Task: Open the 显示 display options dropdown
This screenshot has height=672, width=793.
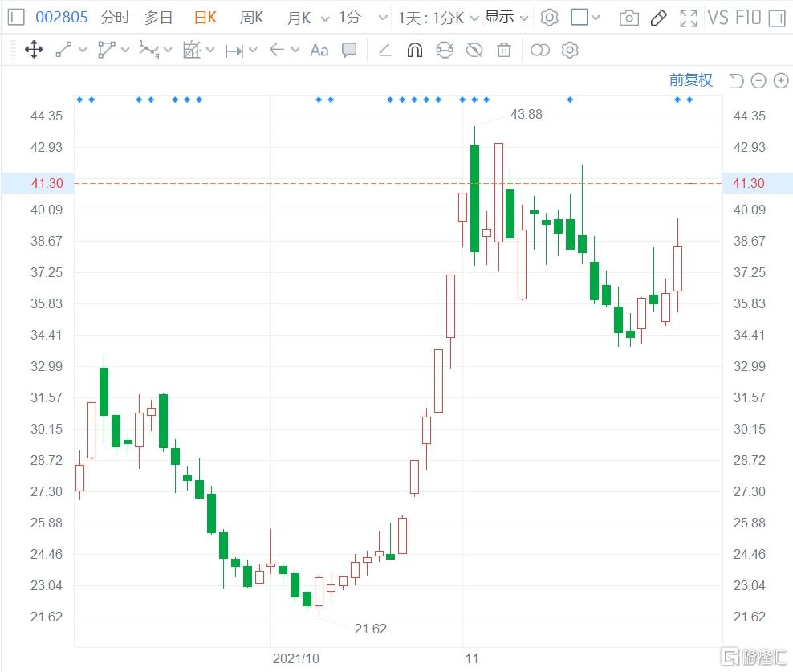Action: pos(506,18)
